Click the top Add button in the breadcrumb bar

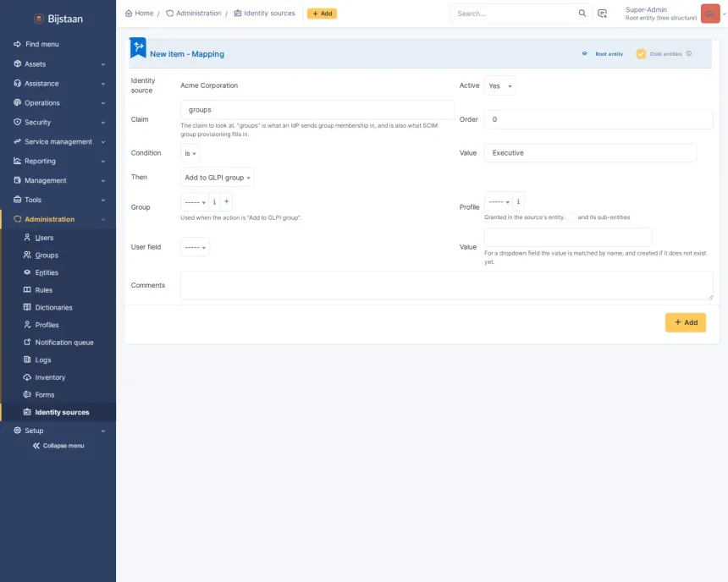tap(322, 14)
